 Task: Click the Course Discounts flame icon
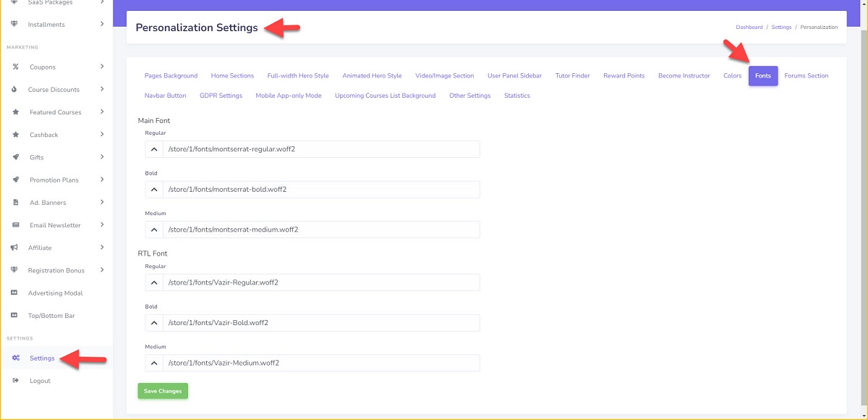point(15,90)
